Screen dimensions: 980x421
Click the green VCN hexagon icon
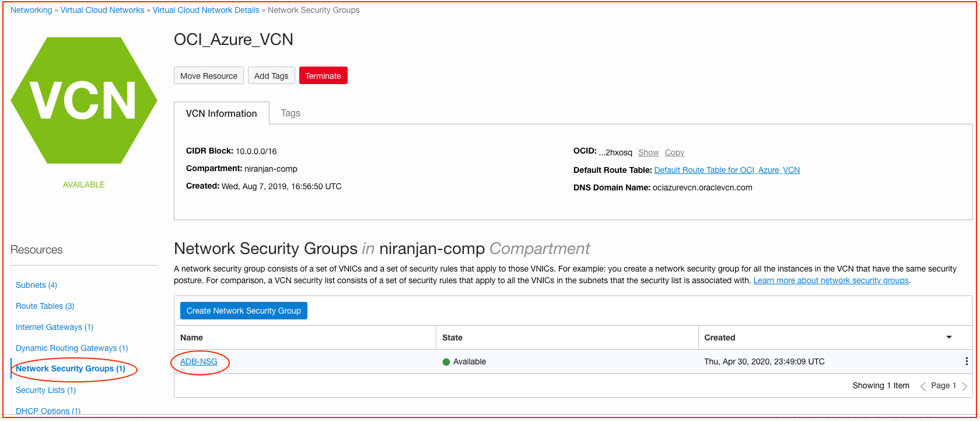84,100
